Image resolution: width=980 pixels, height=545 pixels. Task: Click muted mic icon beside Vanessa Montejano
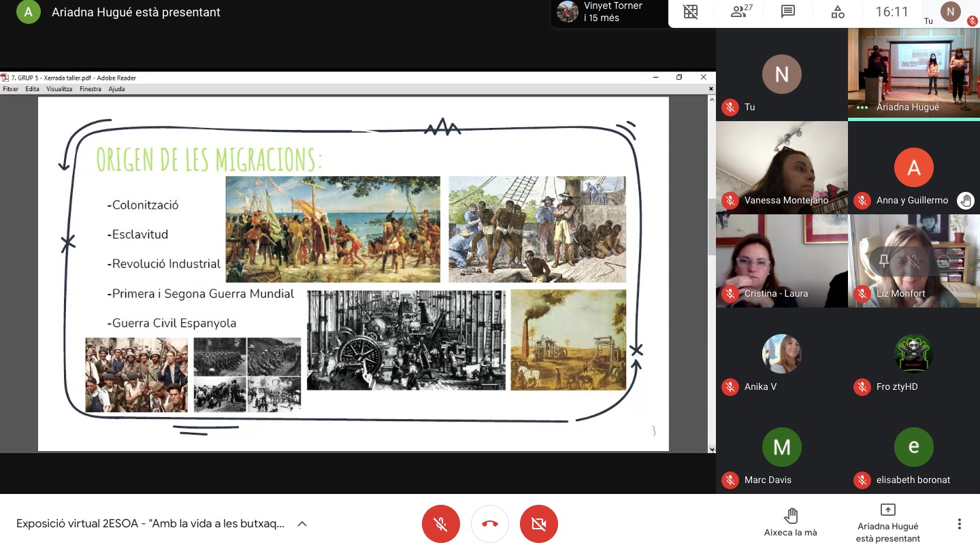730,200
